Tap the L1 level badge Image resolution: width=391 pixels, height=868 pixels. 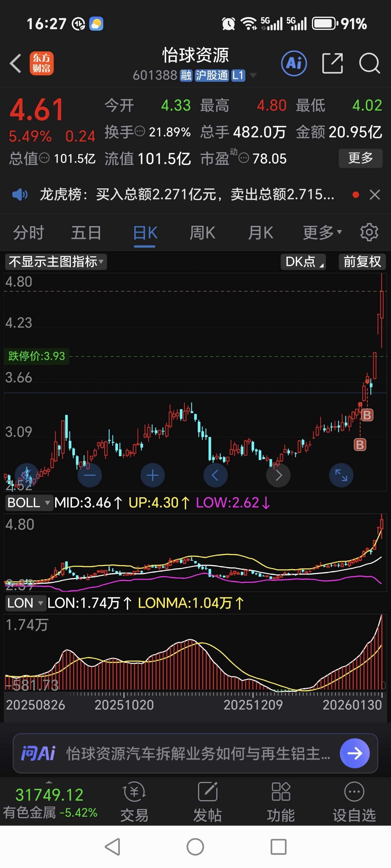(x=238, y=76)
